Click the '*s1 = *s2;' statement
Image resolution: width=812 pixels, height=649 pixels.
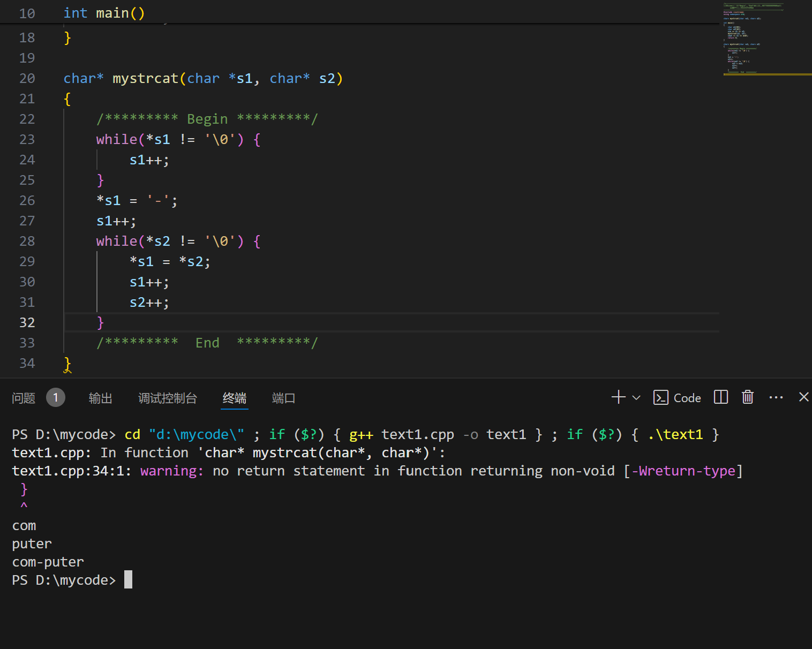click(x=170, y=262)
